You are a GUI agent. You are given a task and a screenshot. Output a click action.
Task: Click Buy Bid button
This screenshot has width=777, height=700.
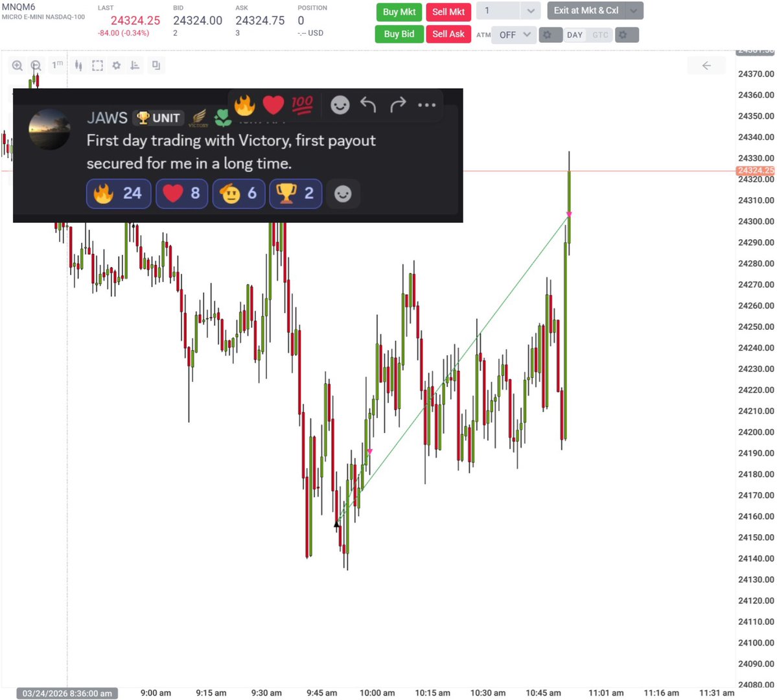399,34
